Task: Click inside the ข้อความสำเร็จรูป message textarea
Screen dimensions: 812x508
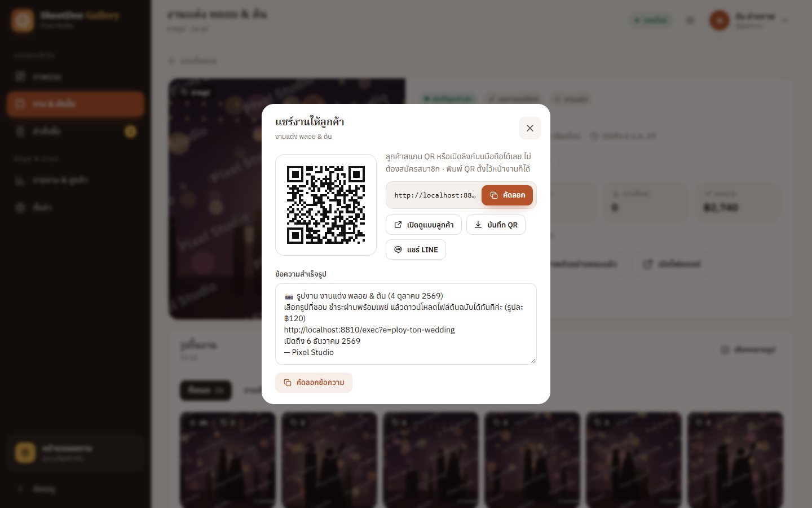Action: point(406,324)
